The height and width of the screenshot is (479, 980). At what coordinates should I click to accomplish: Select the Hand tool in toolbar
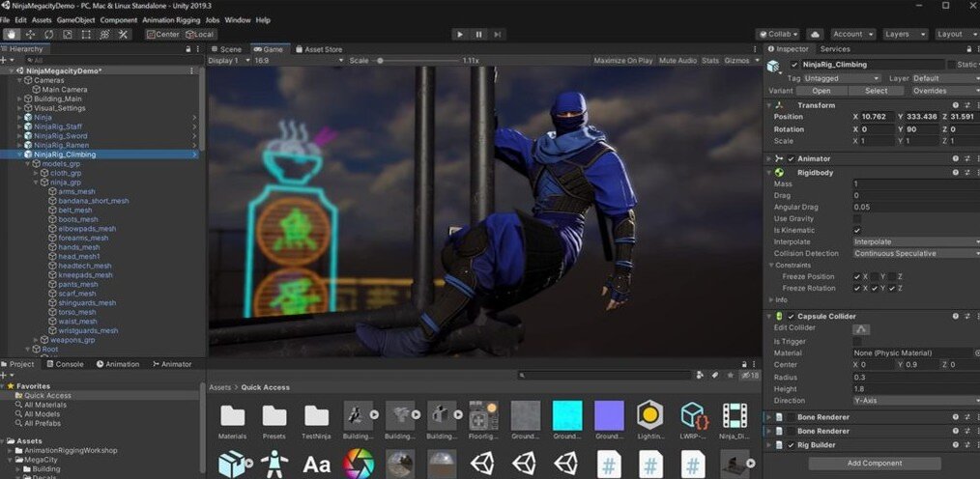pyautogui.click(x=11, y=35)
